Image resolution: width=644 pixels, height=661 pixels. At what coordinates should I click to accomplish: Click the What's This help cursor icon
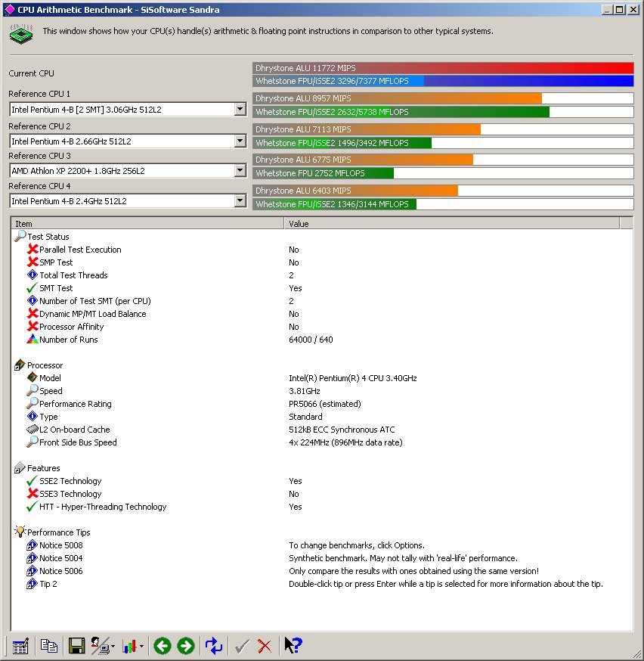293,645
